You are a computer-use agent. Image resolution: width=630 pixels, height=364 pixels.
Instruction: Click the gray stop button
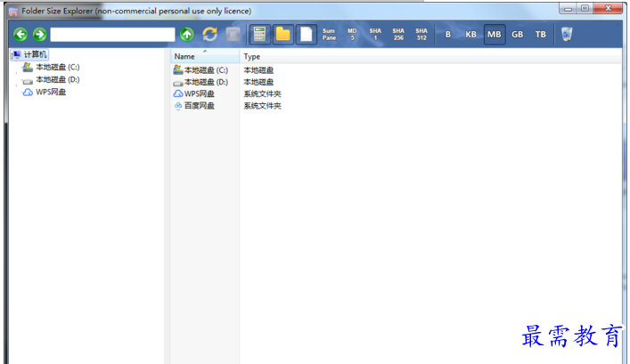[233, 35]
